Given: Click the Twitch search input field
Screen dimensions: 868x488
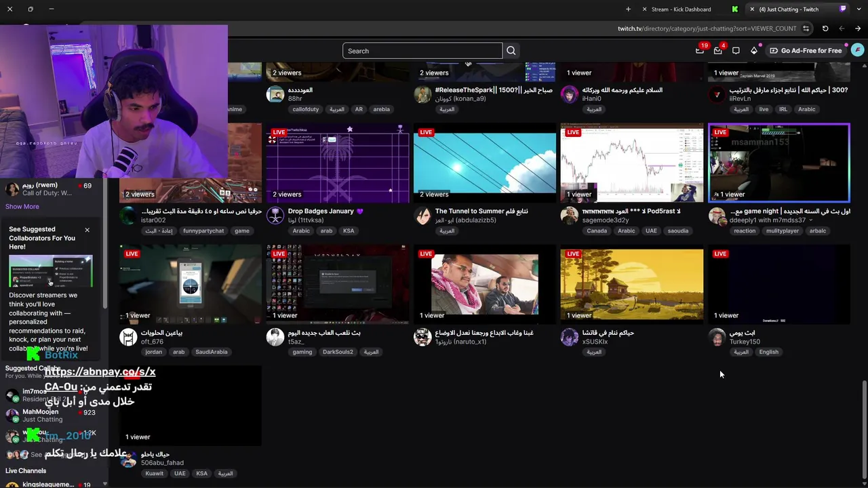Looking at the screenshot, I should click(x=422, y=51).
